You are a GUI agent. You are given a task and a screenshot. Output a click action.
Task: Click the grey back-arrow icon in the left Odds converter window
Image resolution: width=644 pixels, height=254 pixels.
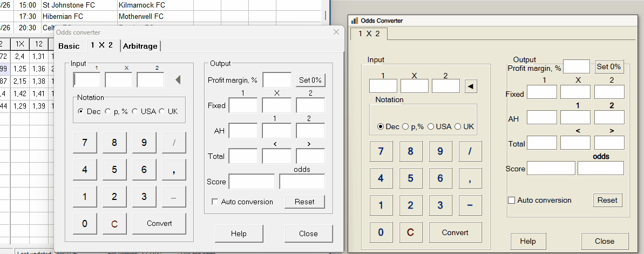178,80
